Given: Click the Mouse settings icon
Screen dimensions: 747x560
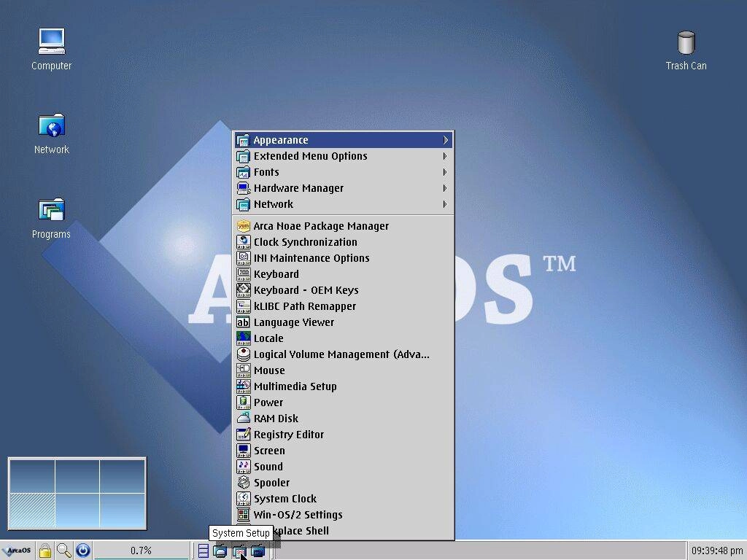Looking at the screenshot, I should (243, 370).
